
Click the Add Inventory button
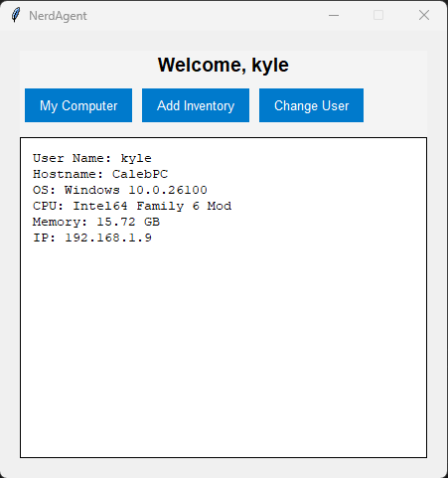pyautogui.click(x=196, y=105)
